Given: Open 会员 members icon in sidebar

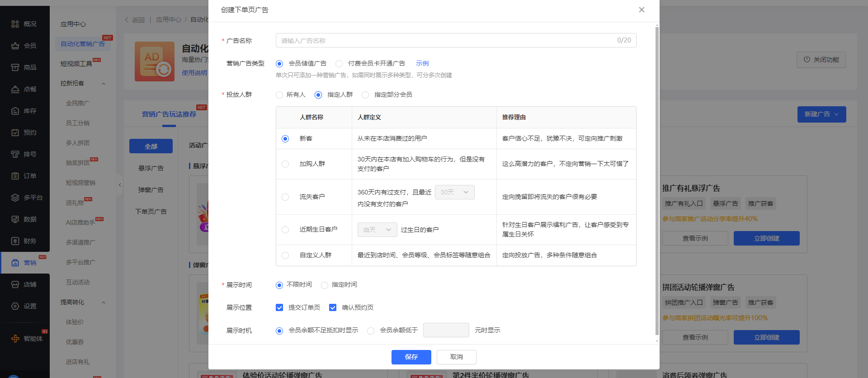Looking at the screenshot, I should pyautogui.click(x=15, y=46).
